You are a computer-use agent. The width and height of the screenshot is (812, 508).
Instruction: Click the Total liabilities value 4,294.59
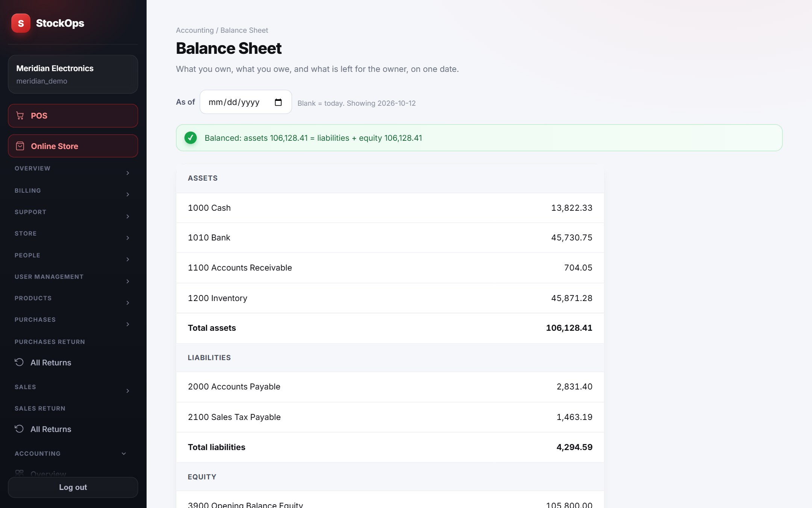[574, 447]
